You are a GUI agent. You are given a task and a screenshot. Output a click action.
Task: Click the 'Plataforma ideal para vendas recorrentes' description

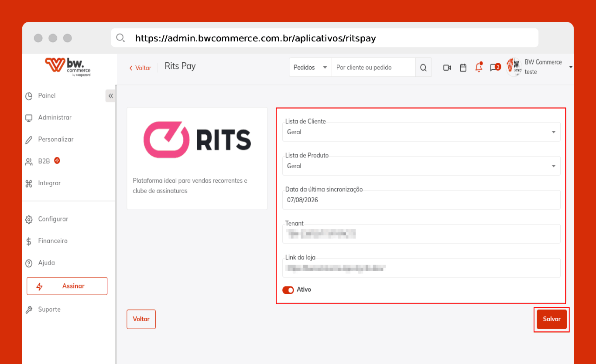(x=190, y=185)
